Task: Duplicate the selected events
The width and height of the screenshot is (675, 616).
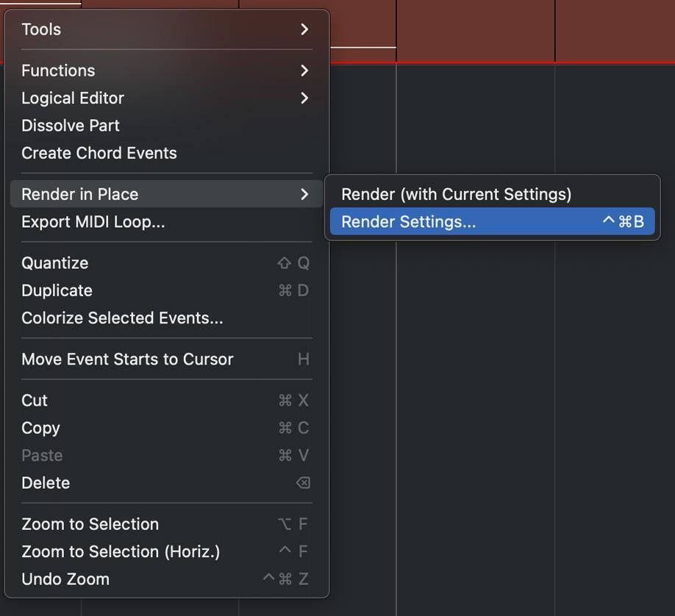Action: pyautogui.click(x=167, y=290)
